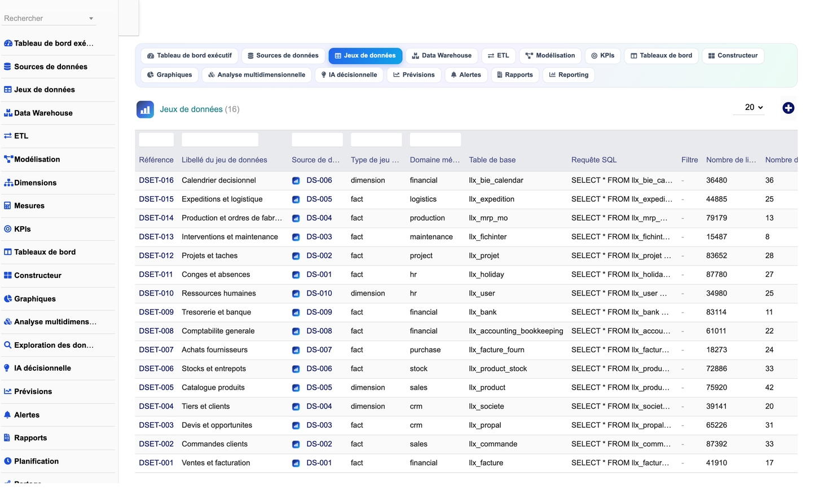Open Exploration des données in sidebar
Image resolution: width=815 pixels, height=504 pixels.
54,345
